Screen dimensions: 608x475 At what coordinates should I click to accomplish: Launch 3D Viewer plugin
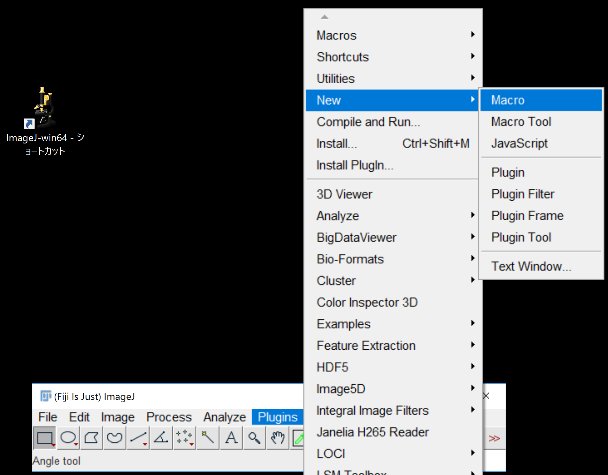click(x=394, y=194)
